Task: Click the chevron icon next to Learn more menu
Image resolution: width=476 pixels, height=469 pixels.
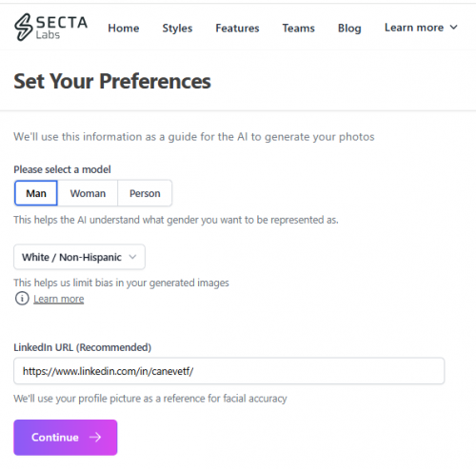Action: pyautogui.click(x=454, y=28)
